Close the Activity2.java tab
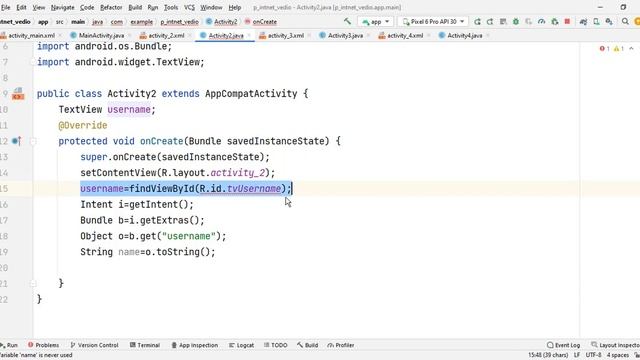Image resolution: width=640 pixels, height=360 pixels. [249, 36]
